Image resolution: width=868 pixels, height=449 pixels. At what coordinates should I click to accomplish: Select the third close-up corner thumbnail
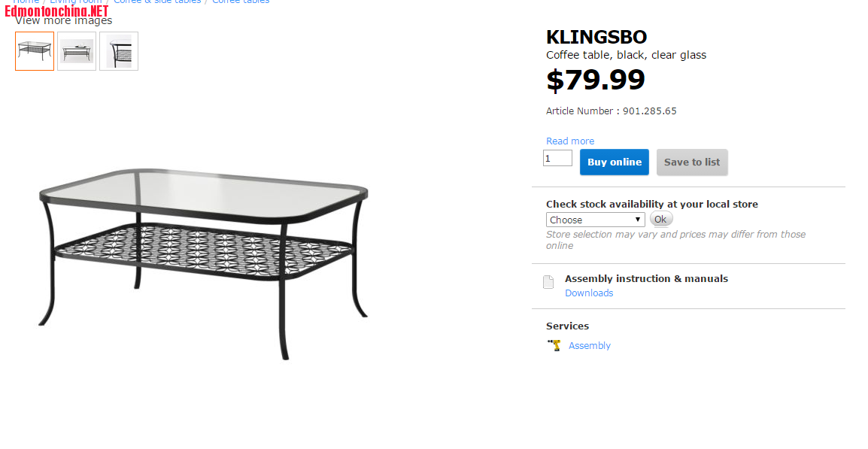118,51
